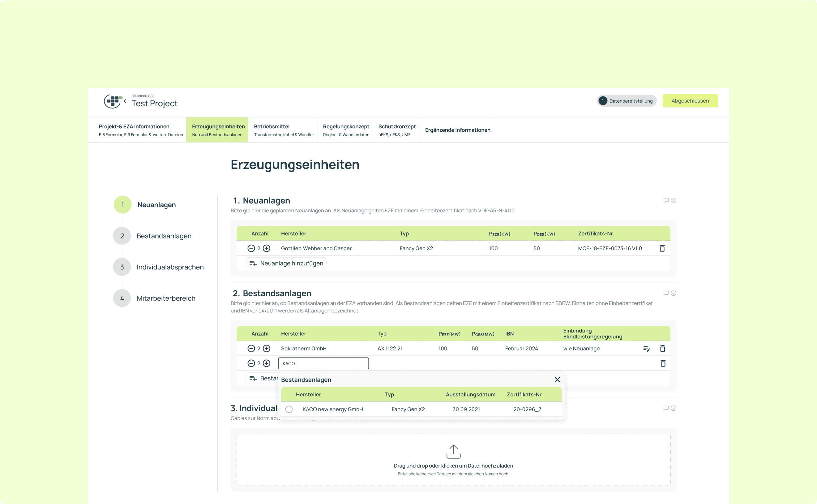
Task: Delete the Sokratherm GmbH row
Action: (663, 349)
